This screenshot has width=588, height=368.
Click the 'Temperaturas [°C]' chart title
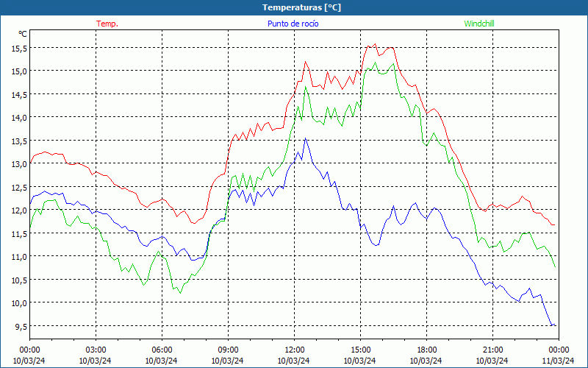pos(301,7)
